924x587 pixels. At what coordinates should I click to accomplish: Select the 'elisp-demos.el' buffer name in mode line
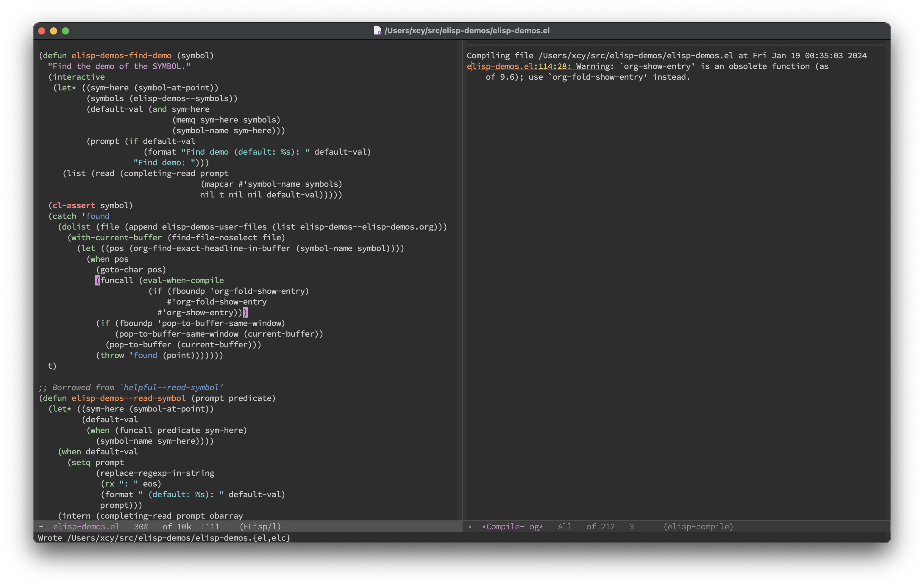[x=86, y=526]
